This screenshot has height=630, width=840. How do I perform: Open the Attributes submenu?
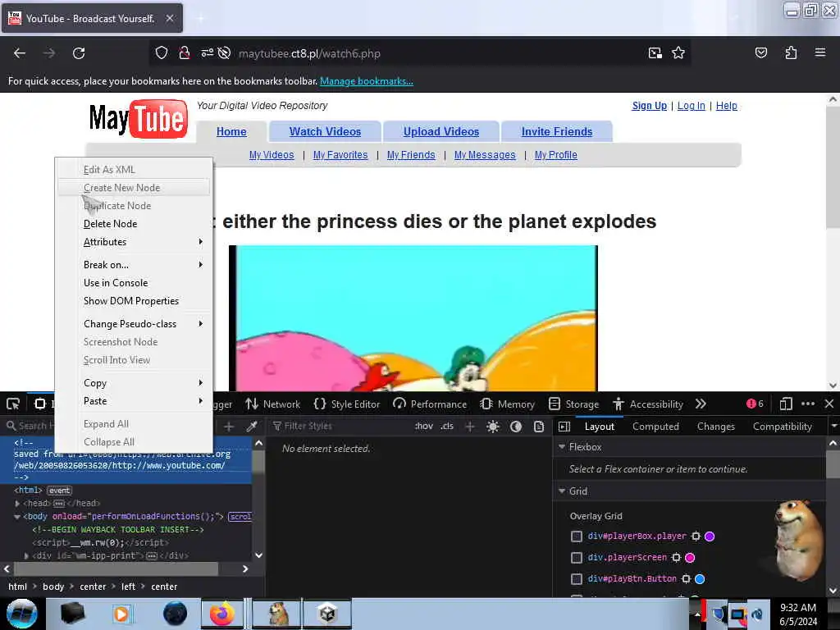(x=134, y=242)
